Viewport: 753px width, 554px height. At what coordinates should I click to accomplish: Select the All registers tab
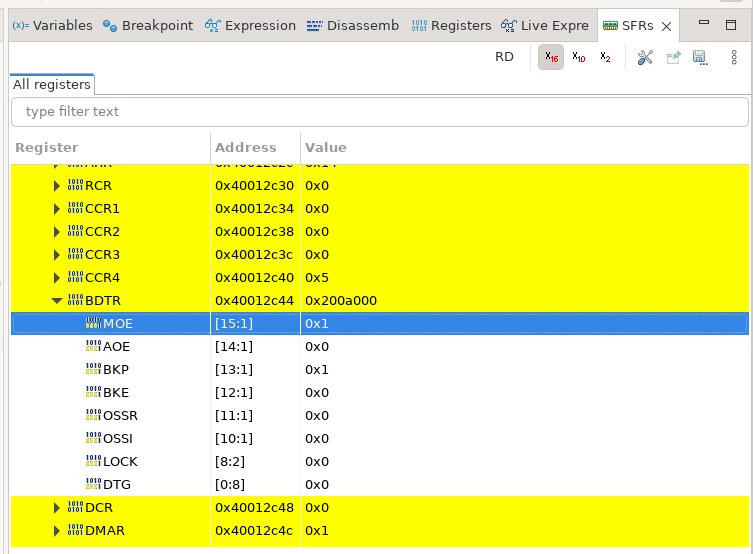point(52,84)
